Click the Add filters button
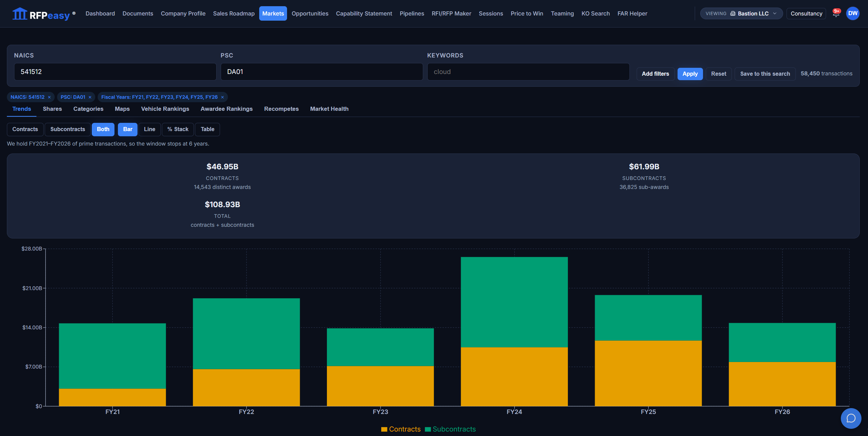The width and height of the screenshot is (868, 436). 655,74
